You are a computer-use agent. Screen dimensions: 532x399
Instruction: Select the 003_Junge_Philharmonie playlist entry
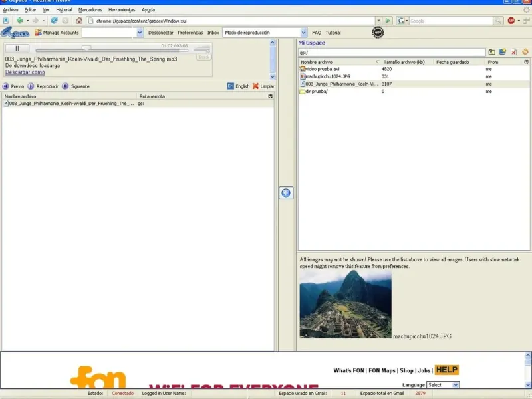(x=138, y=104)
